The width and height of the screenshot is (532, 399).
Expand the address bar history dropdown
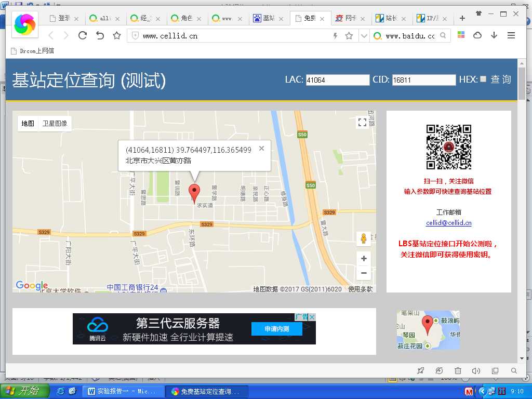(364, 36)
